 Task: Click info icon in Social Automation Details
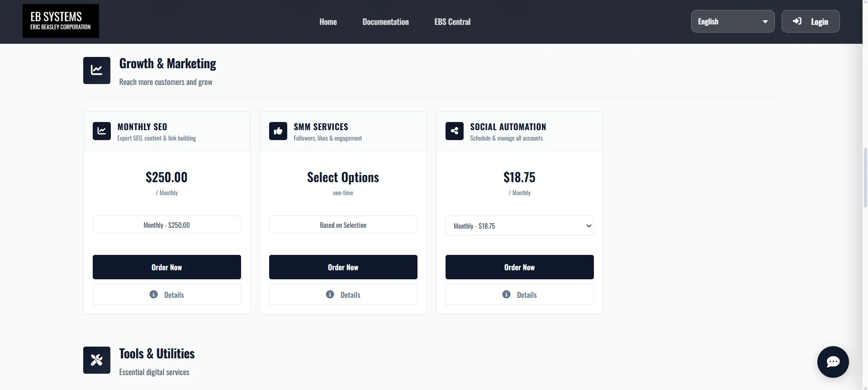coord(507,295)
